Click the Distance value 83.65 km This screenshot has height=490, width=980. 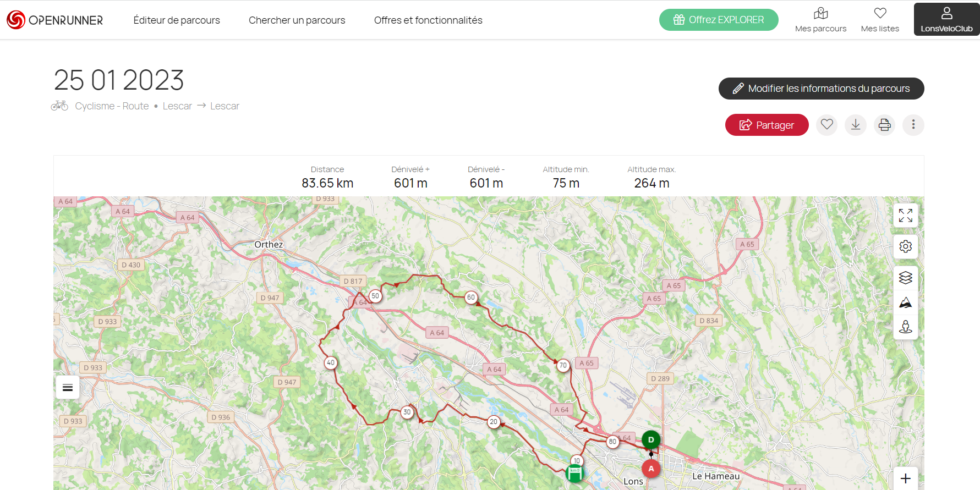click(327, 183)
